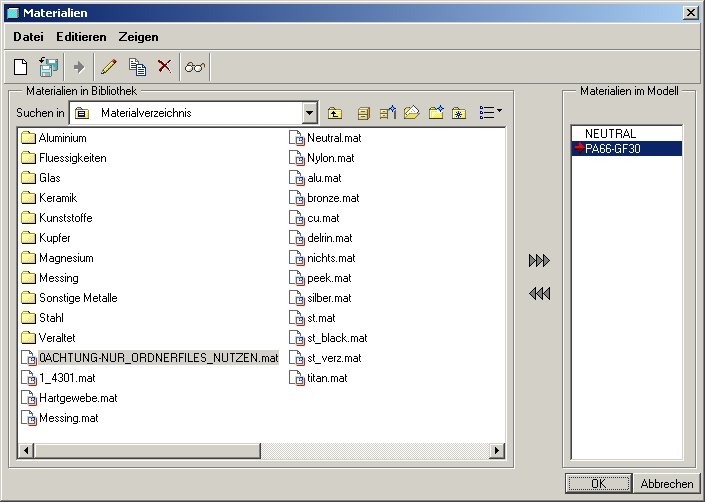Select the st.mat file
The width and height of the screenshot is (705, 502).
click(x=312, y=318)
